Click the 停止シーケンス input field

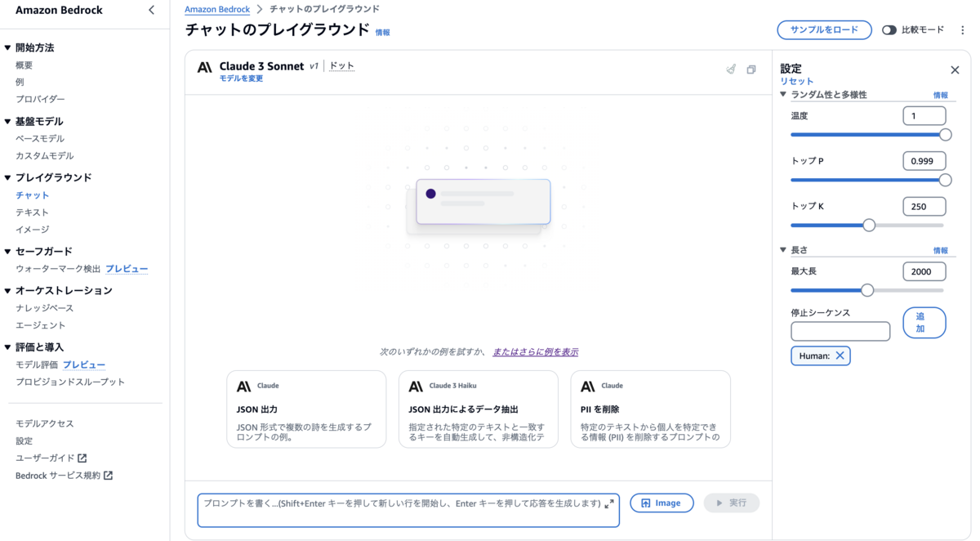(x=840, y=331)
